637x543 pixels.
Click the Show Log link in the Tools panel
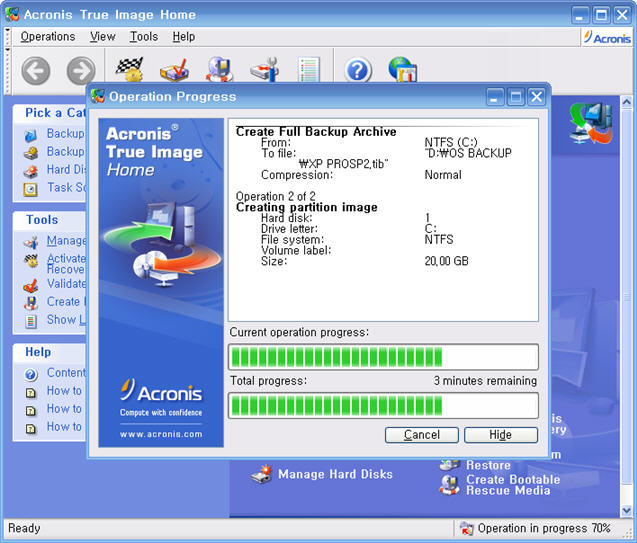[x=67, y=320]
